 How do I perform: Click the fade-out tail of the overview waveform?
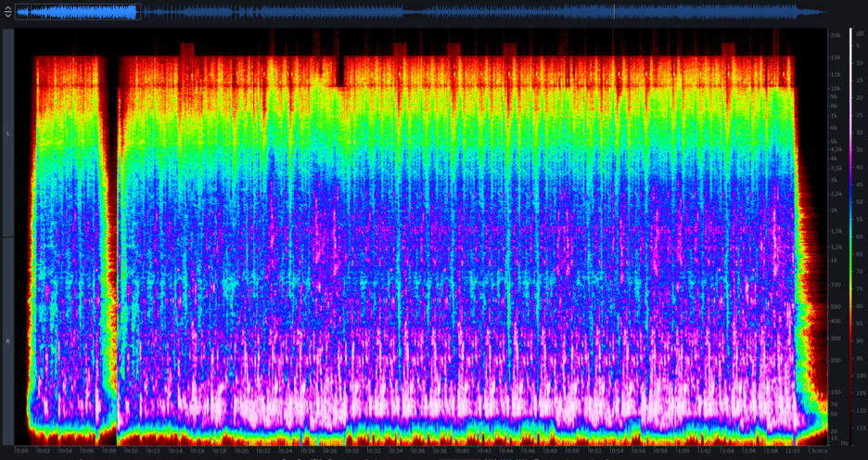[812, 13]
